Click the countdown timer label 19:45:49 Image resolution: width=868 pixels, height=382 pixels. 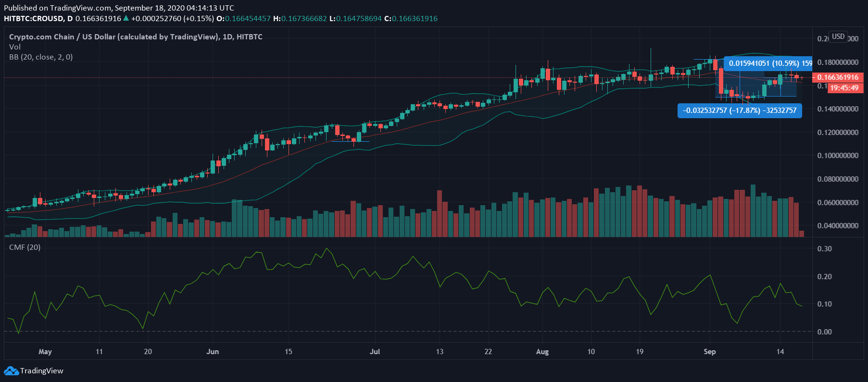tap(845, 88)
